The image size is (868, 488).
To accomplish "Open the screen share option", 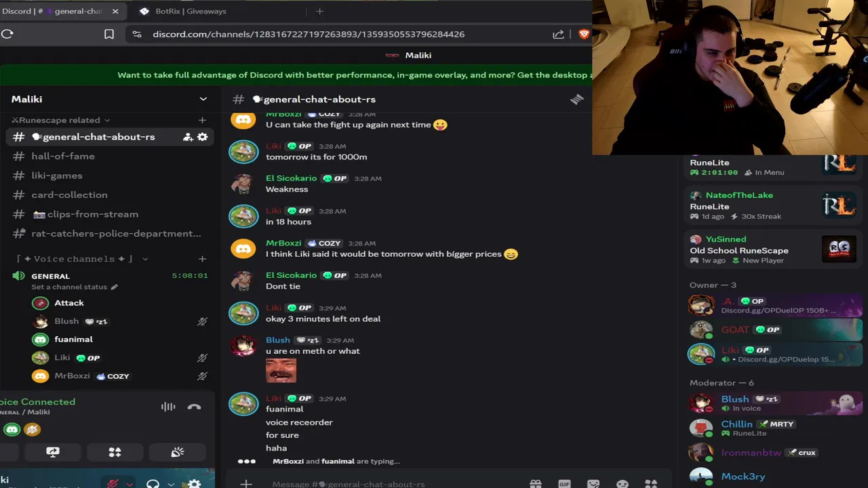I will pos(52,452).
